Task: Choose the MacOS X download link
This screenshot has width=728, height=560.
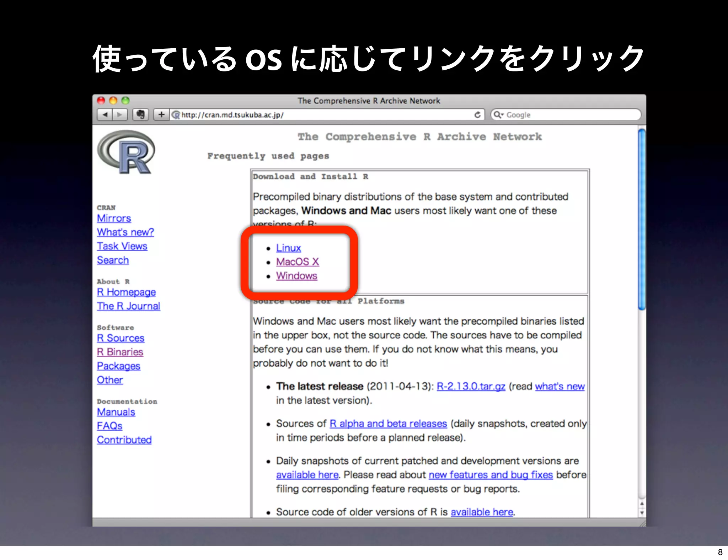Action: pyautogui.click(x=298, y=262)
